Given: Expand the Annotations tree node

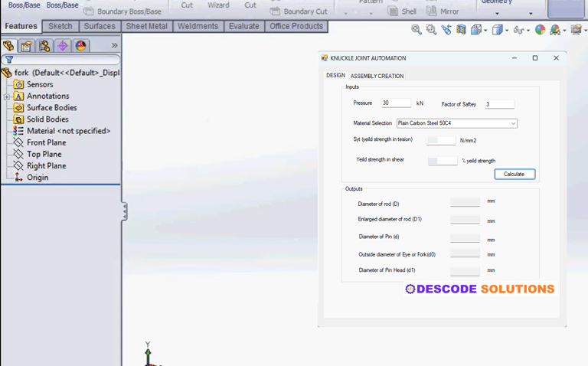Looking at the screenshot, I should (6, 96).
